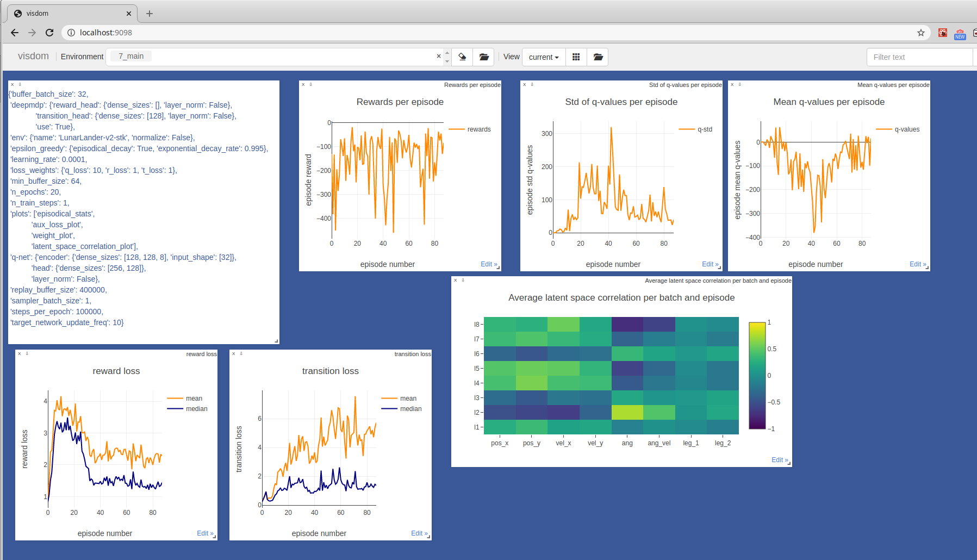
Task: Reload the localhost page
Action: pos(49,33)
